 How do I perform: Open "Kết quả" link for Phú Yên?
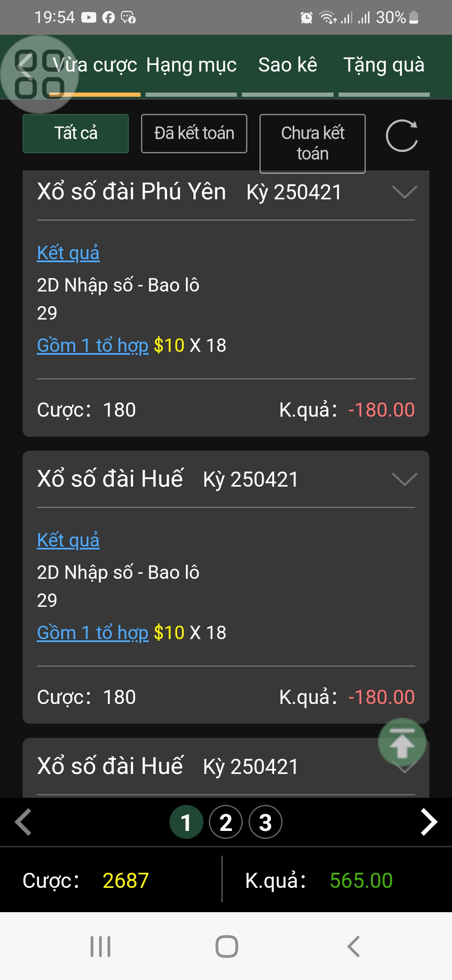point(68,253)
